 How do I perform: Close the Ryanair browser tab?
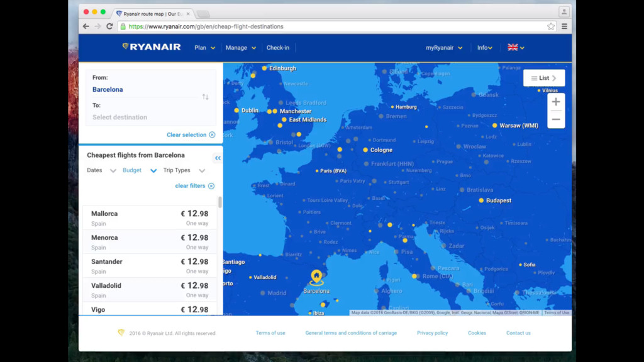pos(188,14)
